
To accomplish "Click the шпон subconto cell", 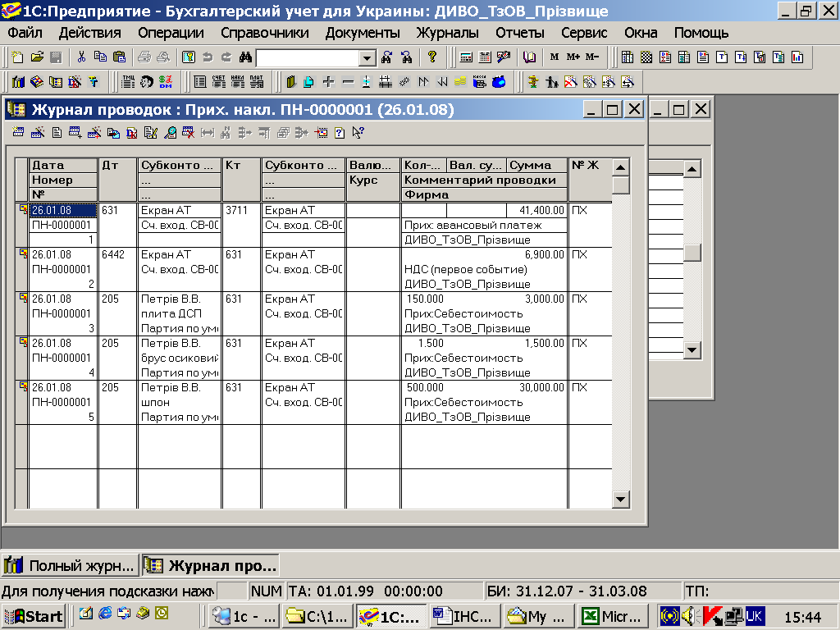I will pyautogui.click(x=180, y=402).
